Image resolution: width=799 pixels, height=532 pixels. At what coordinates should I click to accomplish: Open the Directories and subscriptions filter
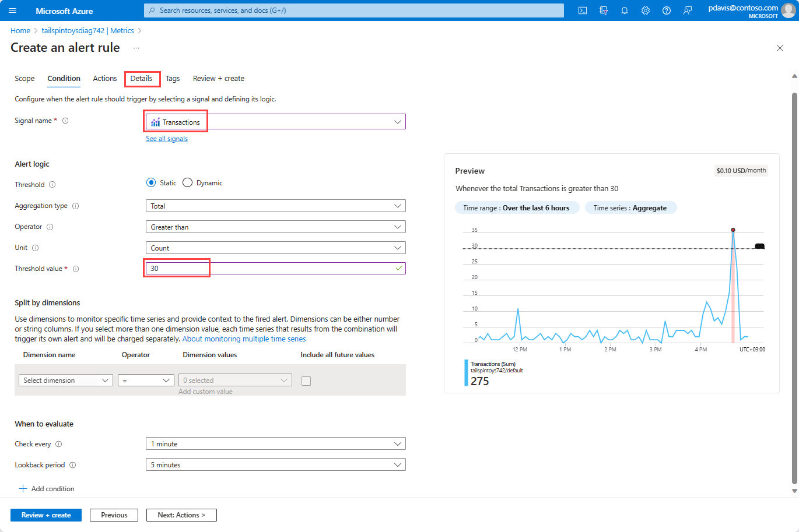(604, 10)
